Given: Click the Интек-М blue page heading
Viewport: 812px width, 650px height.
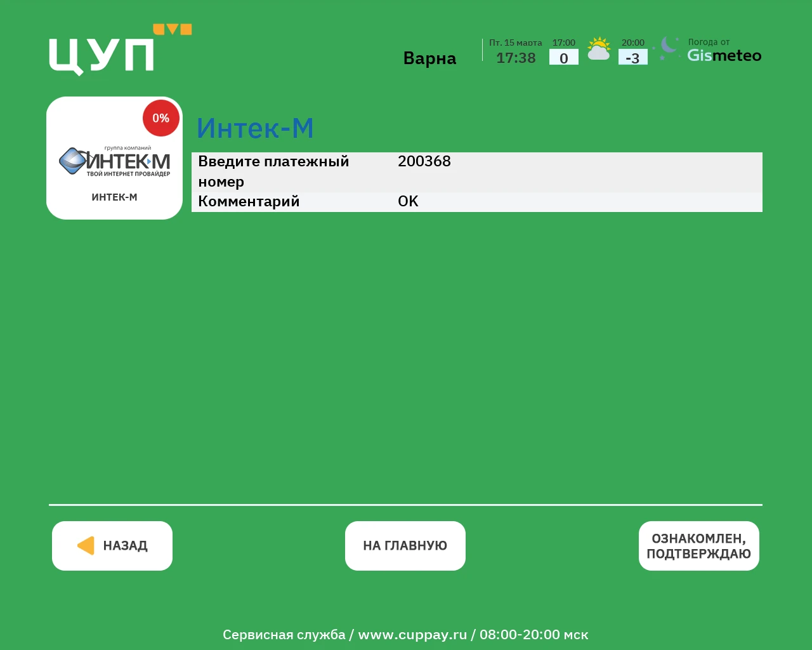Looking at the screenshot, I should [x=255, y=128].
